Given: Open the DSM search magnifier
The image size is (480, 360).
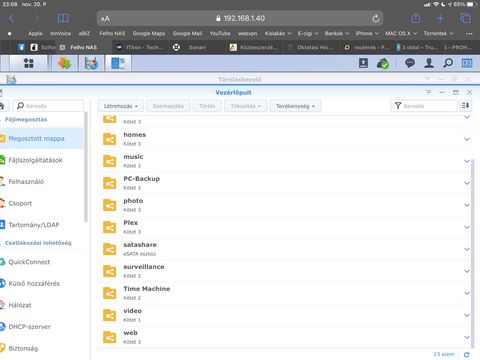Looking at the screenshot, I should click(x=448, y=63).
